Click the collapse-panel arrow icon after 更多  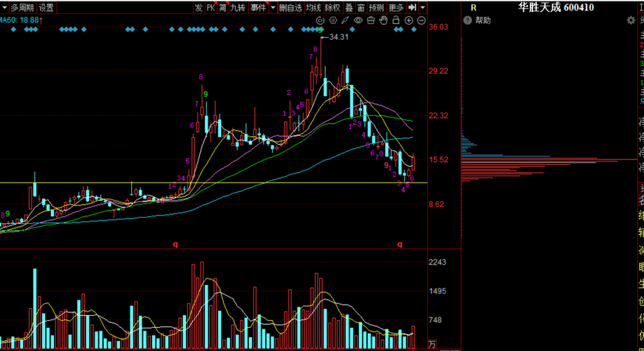tap(412, 8)
